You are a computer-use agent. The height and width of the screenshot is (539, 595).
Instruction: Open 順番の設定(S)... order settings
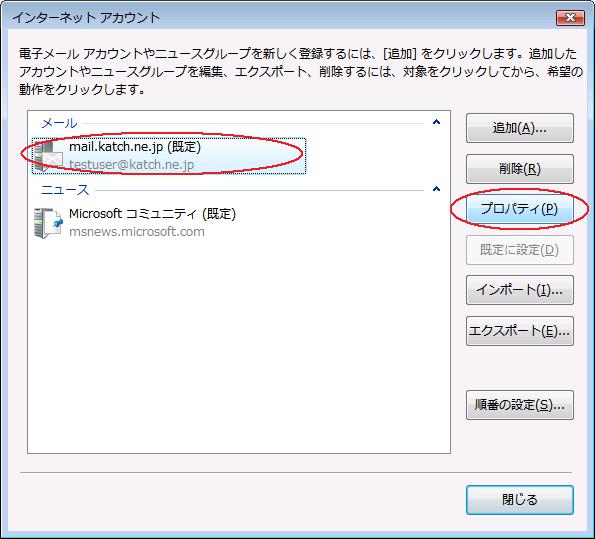519,405
